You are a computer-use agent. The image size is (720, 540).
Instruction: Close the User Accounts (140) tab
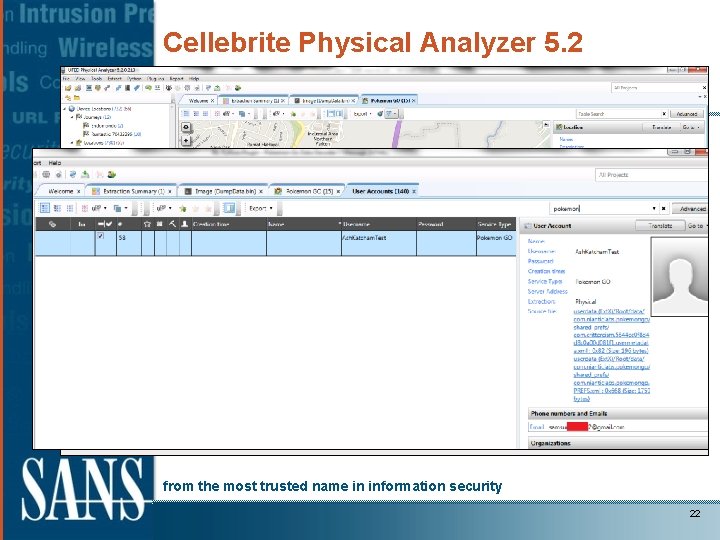[414, 191]
